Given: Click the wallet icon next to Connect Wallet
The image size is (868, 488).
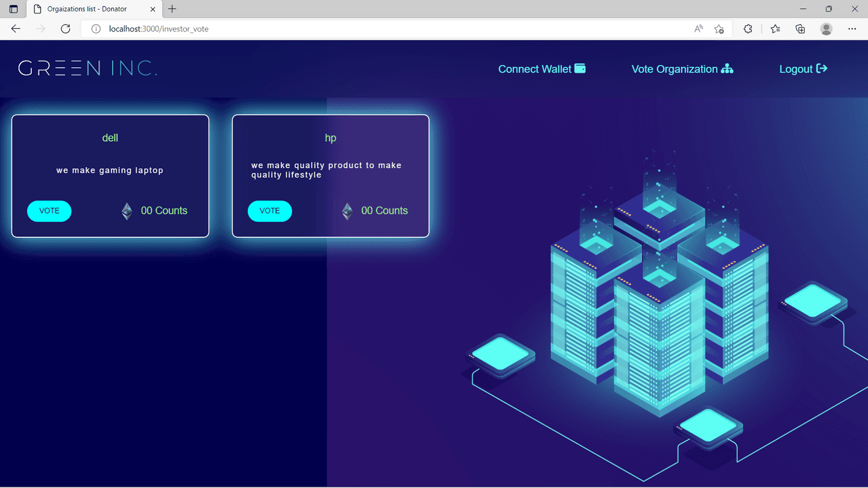Looking at the screenshot, I should coord(580,68).
